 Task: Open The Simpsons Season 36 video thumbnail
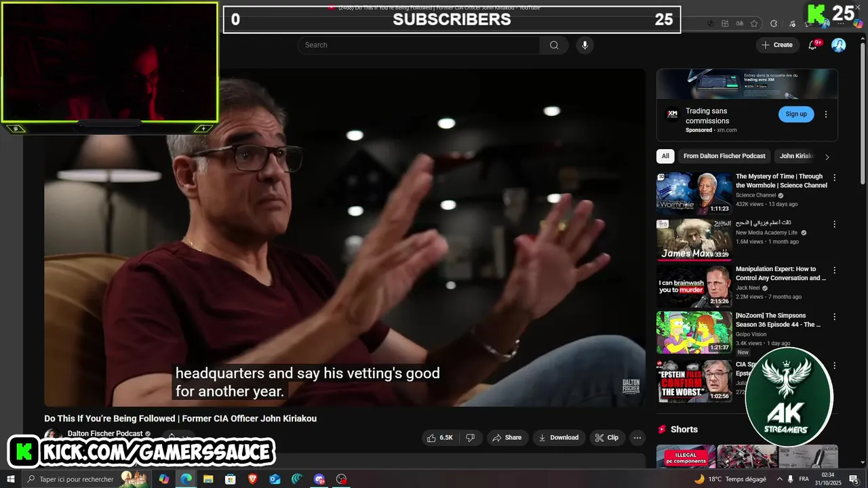coord(694,332)
